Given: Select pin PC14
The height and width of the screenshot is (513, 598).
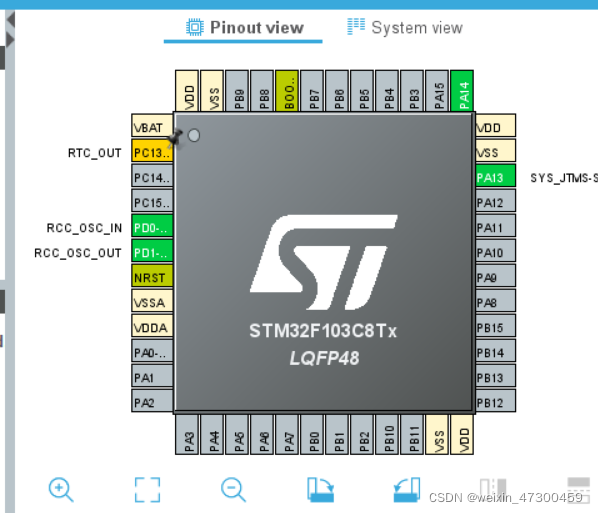Looking at the screenshot, I should 152,175.
